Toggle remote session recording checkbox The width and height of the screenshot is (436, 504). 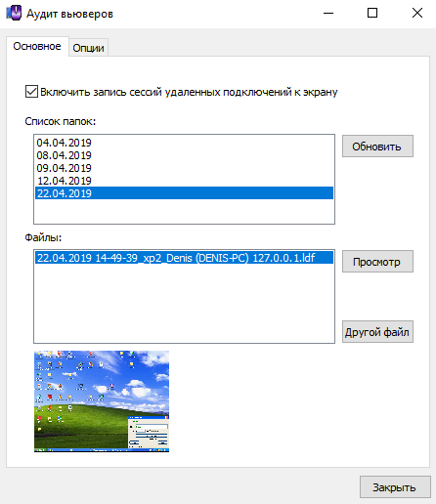31,92
